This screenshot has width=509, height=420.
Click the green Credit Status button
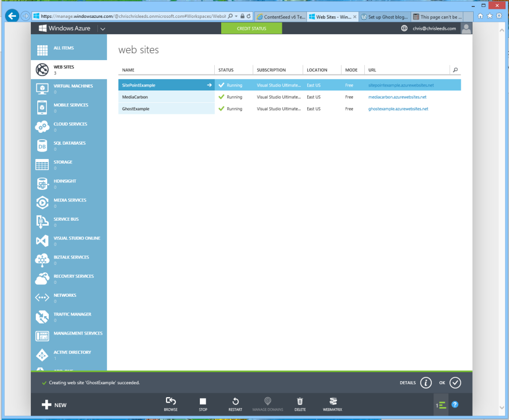click(x=251, y=29)
